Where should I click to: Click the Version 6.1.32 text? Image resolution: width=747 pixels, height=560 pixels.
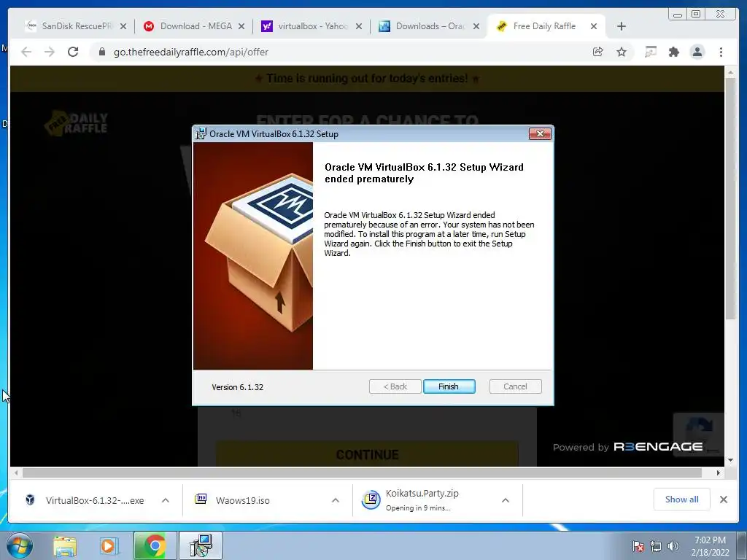pyautogui.click(x=237, y=387)
